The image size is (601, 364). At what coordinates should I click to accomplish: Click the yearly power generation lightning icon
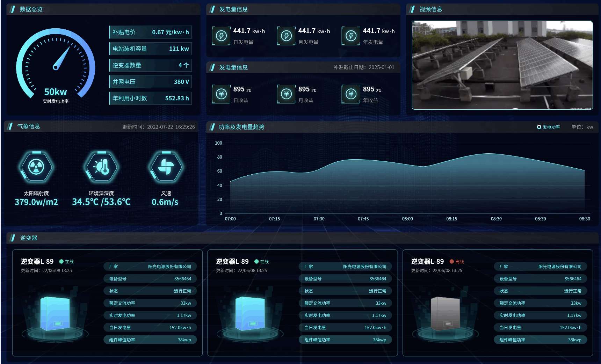click(x=351, y=36)
